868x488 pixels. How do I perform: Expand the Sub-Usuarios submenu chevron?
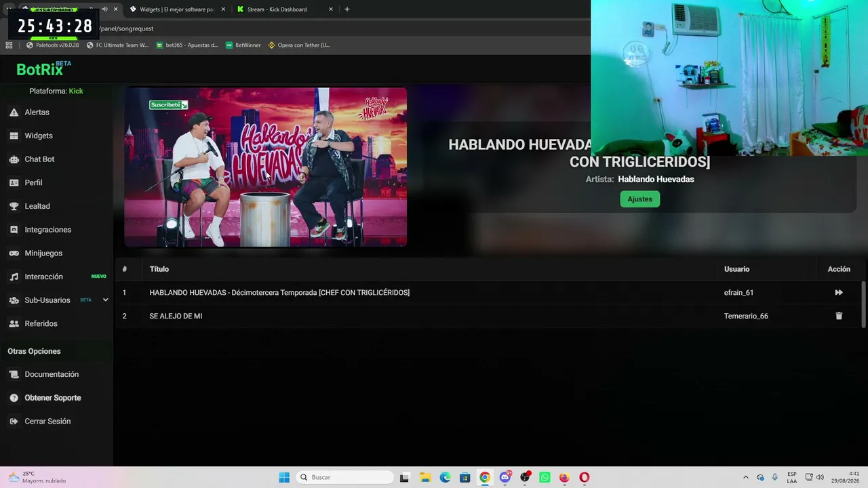pyautogui.click(x=105, y=300)
